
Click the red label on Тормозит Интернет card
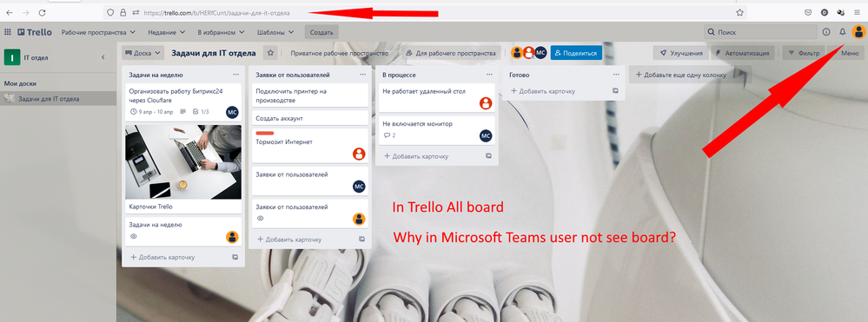265,134
